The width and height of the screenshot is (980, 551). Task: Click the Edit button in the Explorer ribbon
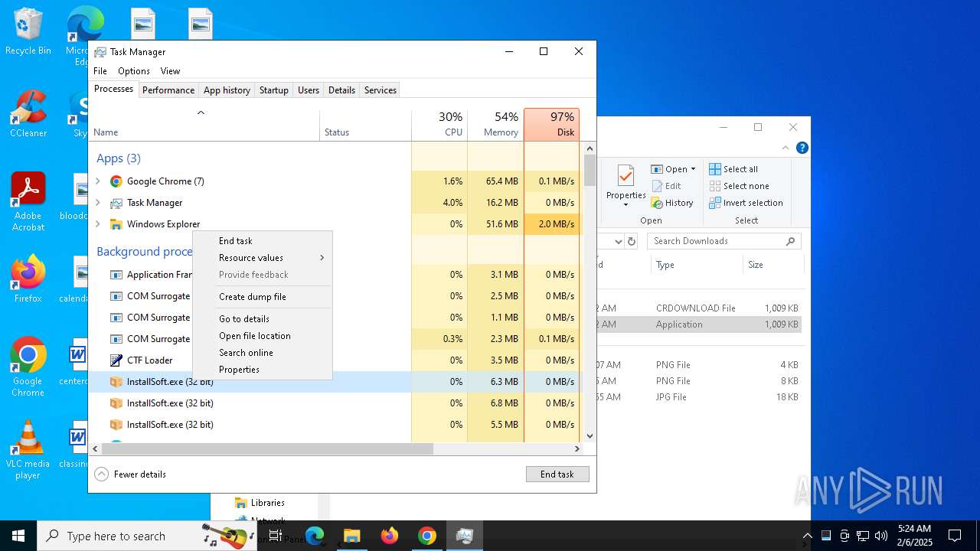pyautogui.click(x=666, y=186)
